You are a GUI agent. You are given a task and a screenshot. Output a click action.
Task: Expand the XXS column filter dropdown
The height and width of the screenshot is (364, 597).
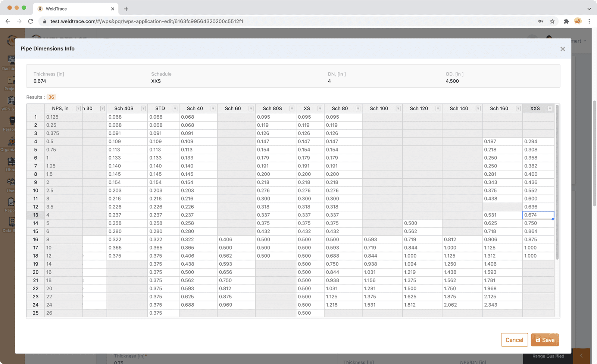pyautogui.click(x=550, y=109)
